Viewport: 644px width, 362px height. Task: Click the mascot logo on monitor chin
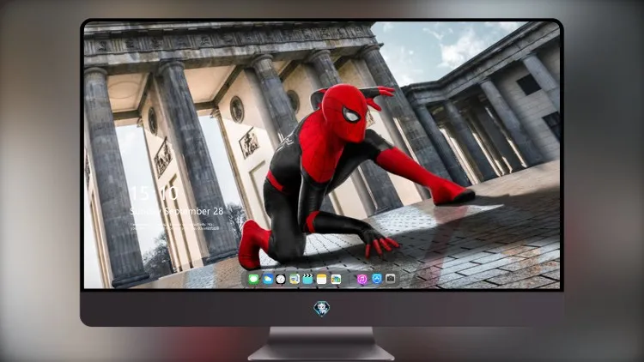coord(322,309)
